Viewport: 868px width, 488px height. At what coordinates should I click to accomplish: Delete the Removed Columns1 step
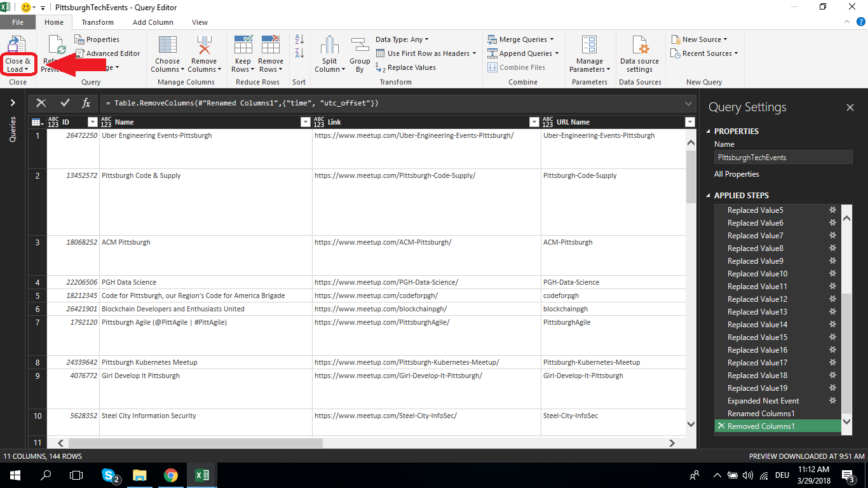click(x=721, y=426)
